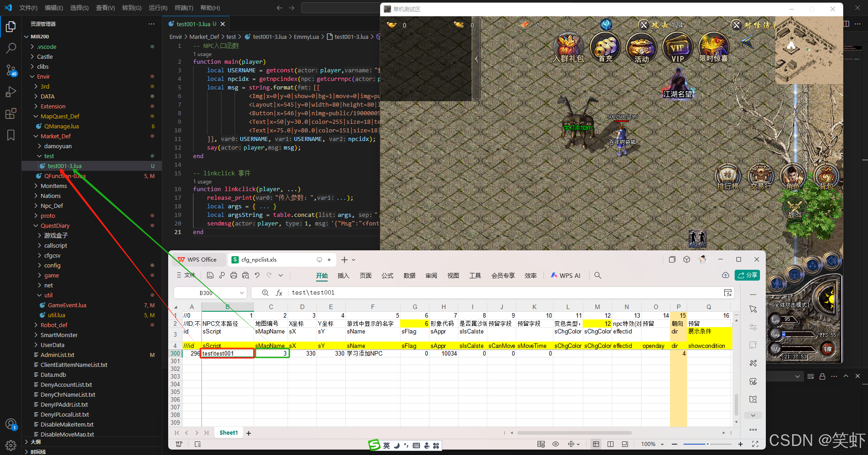This screenshot has width=868, height=455.
Task: Click the horizontal scrollbar in the WPS sheet
Action: coord(574,433)
